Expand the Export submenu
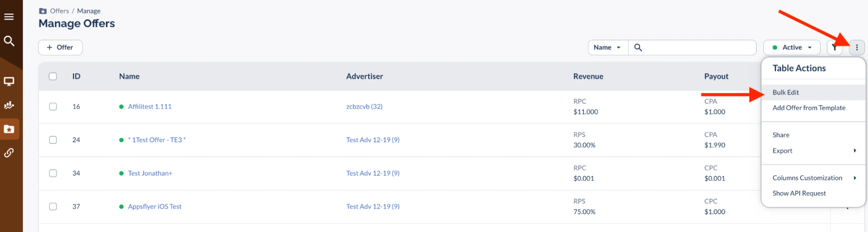 (x=813, y=151)
